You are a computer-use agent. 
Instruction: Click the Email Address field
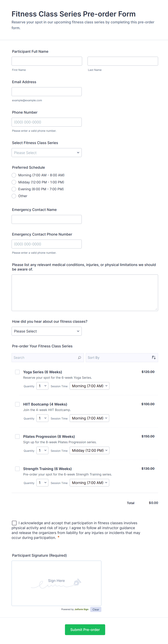47,92
